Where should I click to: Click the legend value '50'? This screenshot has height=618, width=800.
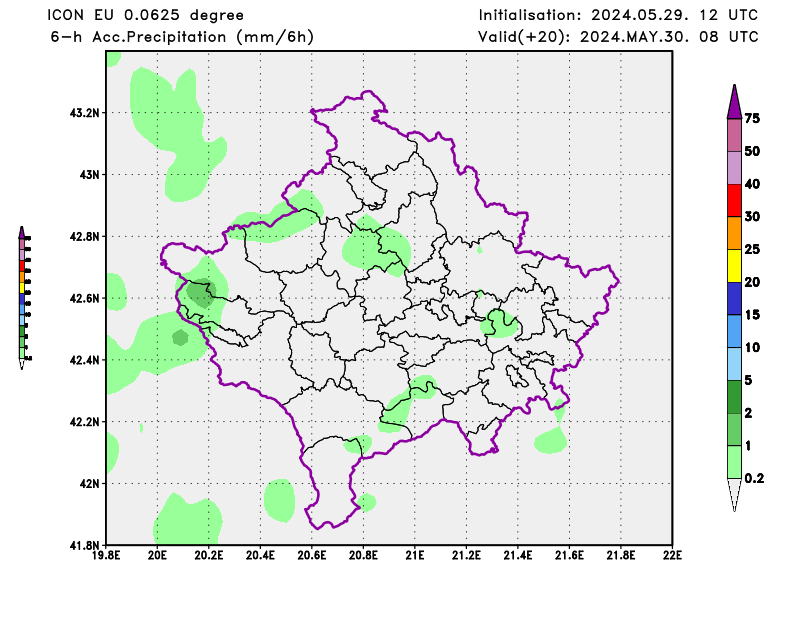pyautogui.click(x=752, y=151)
